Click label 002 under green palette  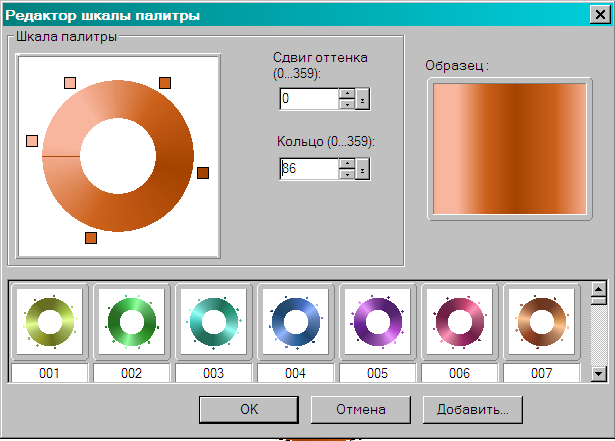(131, 373)
